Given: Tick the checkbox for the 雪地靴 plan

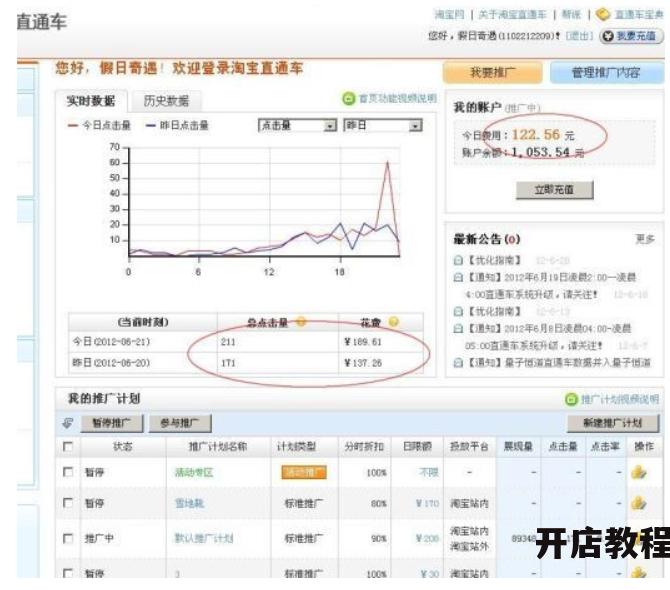Looking at the screenshot, I should click(68, 503).
